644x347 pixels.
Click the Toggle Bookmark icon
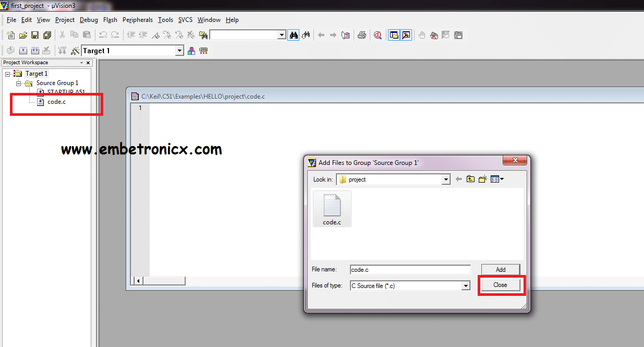click(x=155, y=35)
